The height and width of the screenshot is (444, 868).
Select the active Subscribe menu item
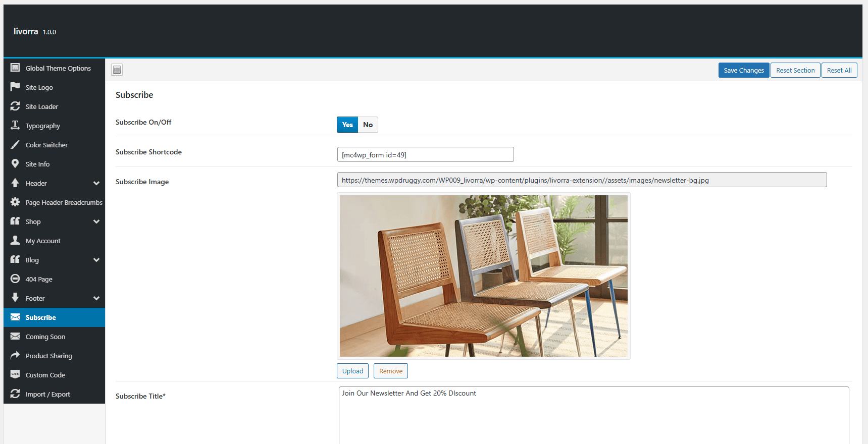(x=55, y=317)
